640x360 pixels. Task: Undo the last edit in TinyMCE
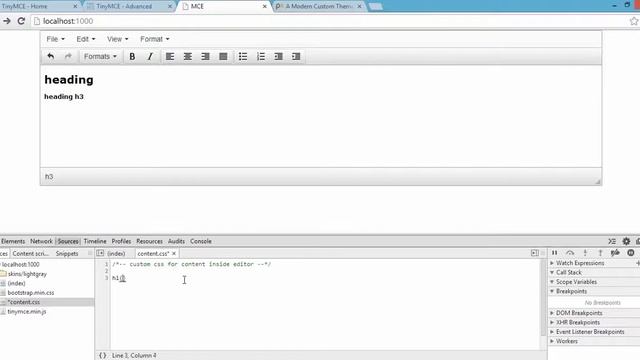coord(51,56)
